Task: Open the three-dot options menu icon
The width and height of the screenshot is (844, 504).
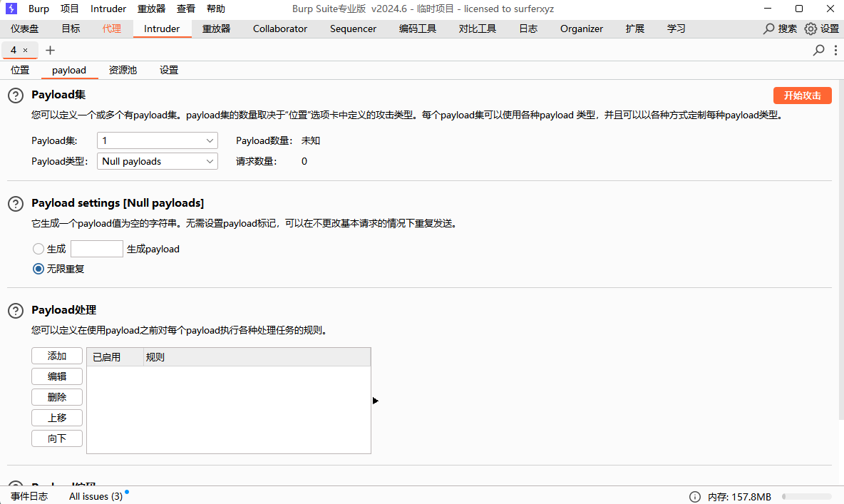Action: [x=835, y=50]
